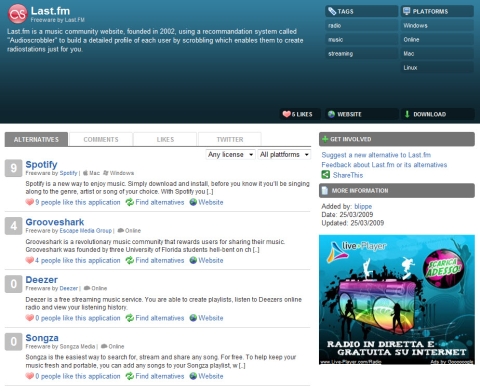Image resolution: width=480 pixels, height=391 pixels.
Task: Click the Escape Media Group author link
Action: point(86,231)
